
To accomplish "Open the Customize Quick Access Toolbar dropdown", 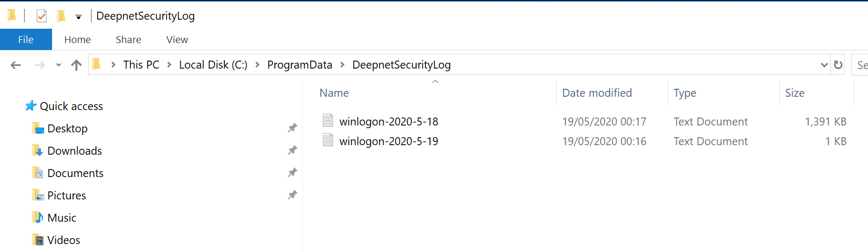I will (x=79, y=17).
